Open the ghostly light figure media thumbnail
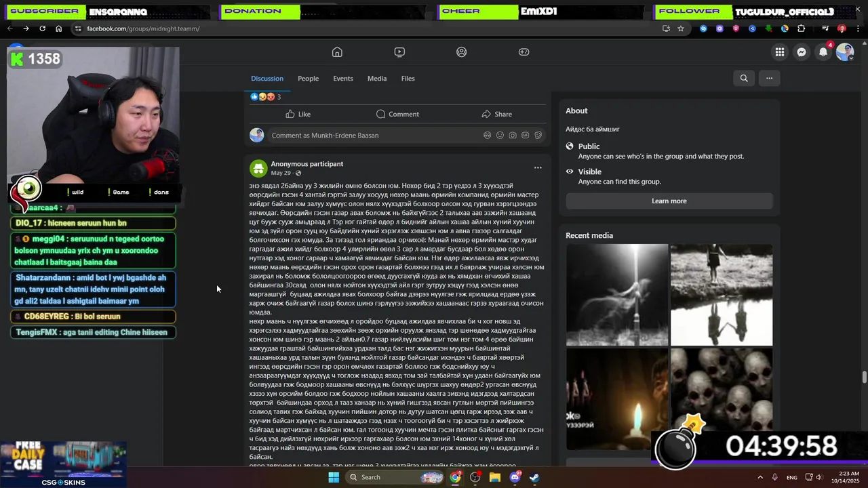Viewport: 868px width, 488px height. click(x=617, y=295)
